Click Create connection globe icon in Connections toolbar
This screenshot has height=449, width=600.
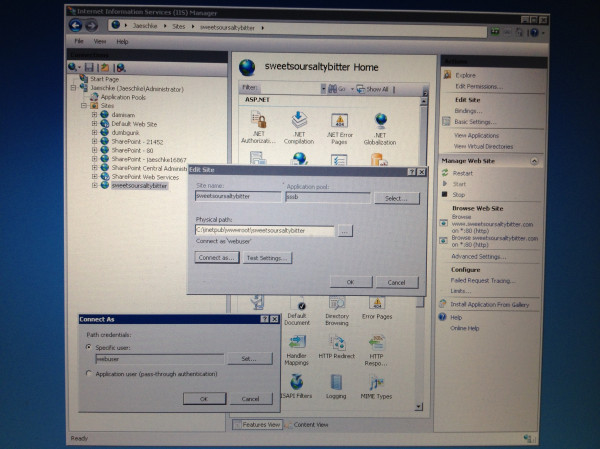click(72, 67)
